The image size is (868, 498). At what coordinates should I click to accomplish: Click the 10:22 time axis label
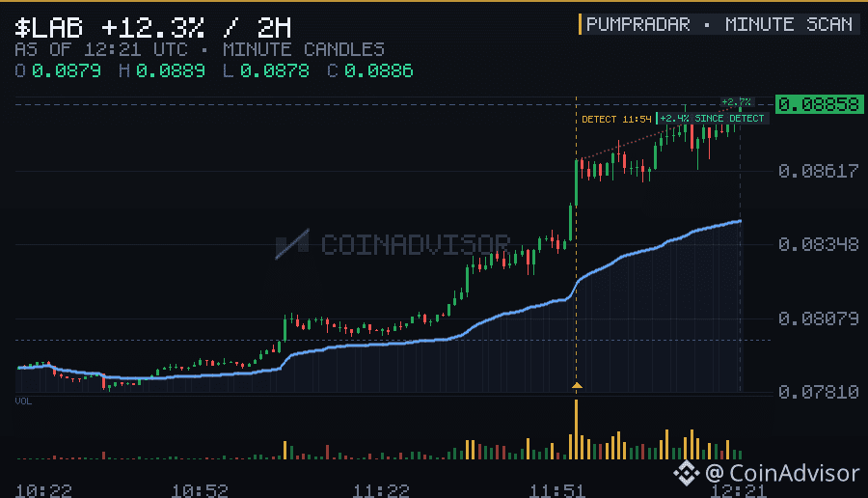coord(43,491)
